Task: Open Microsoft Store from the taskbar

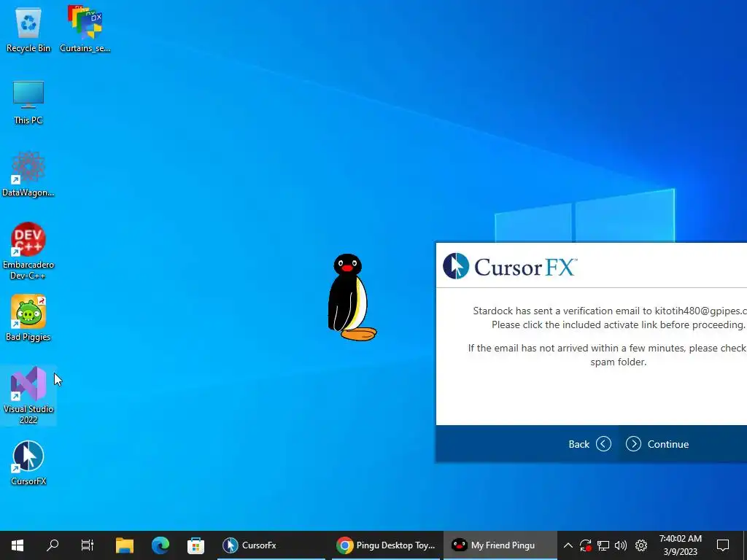Action: point(196,545)
